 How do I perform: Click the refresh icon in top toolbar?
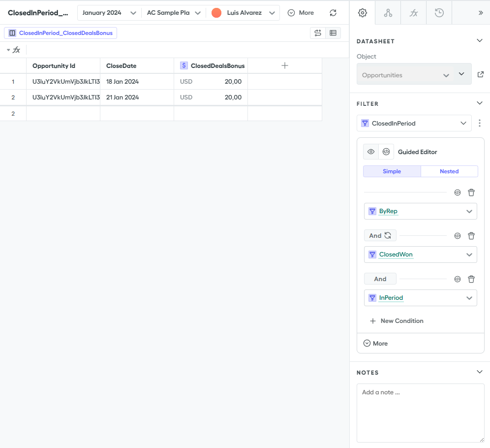pos(333,13)
